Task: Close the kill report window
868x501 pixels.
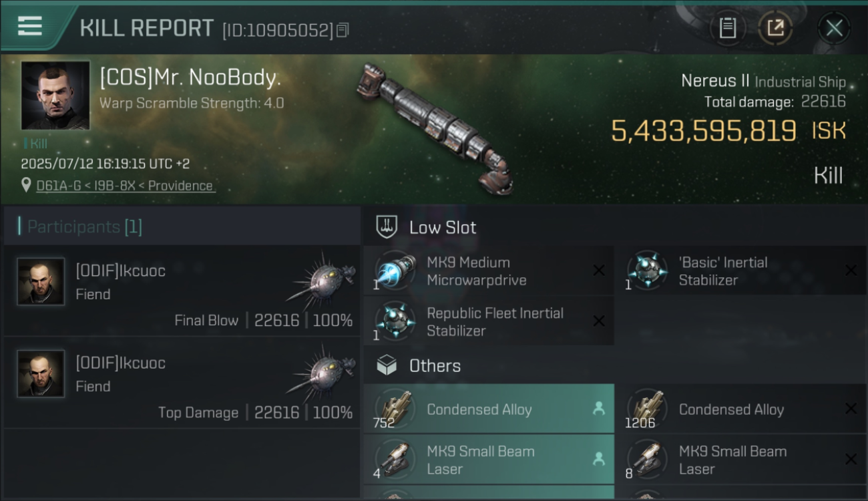Action: tap(834, 28)
